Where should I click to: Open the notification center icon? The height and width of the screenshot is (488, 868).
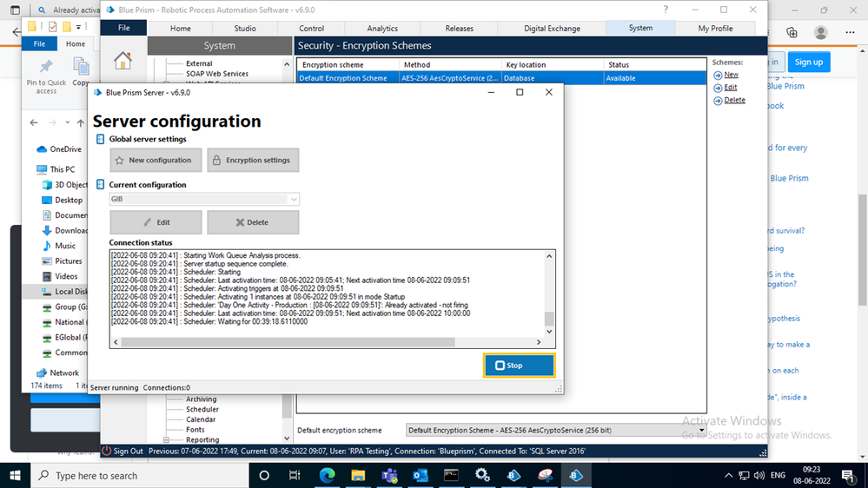(x=847, y=475)
